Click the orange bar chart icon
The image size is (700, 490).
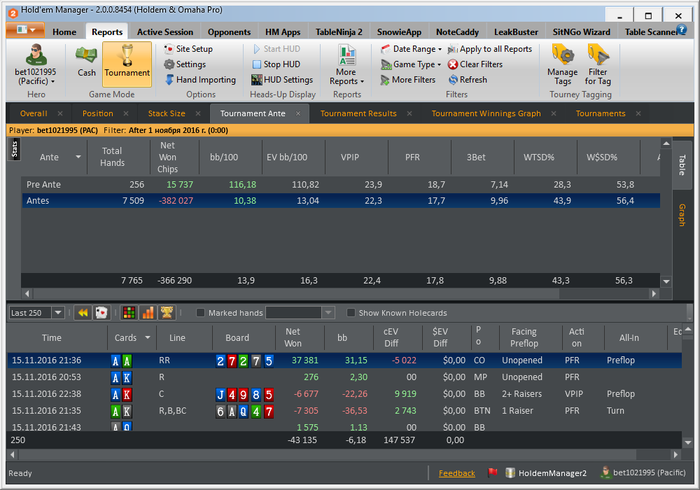(148, 313)
